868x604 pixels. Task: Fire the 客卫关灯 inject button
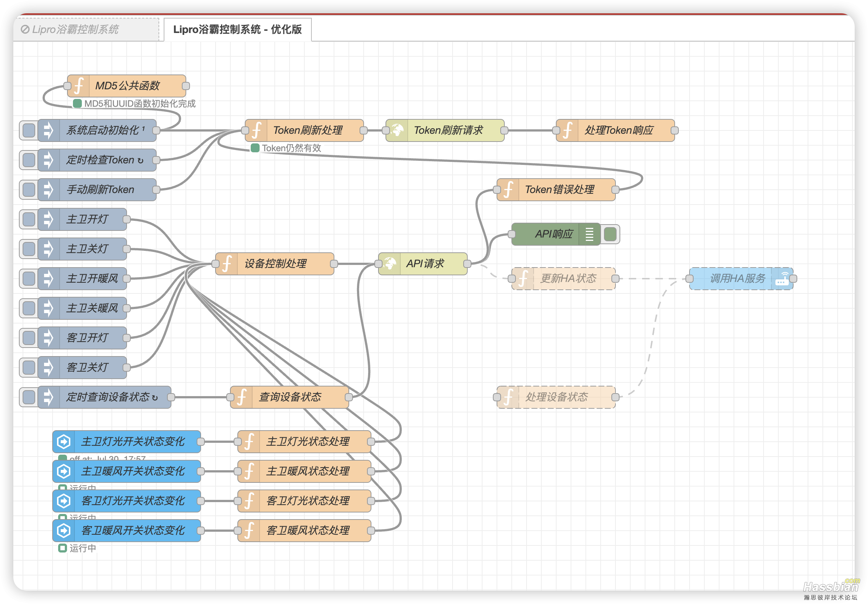(29, 368)
